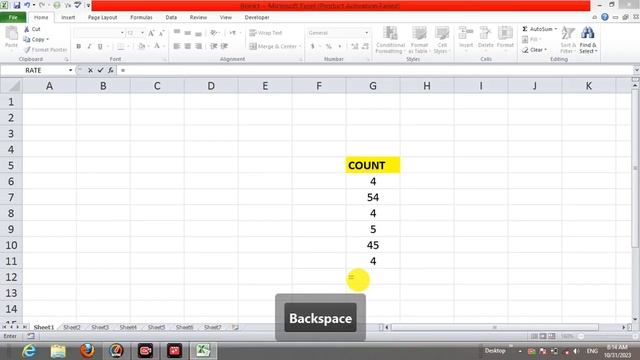This screenshot has width=640, height=360.
Task: Open the Fill color bucket button
Action: [141, 47]
